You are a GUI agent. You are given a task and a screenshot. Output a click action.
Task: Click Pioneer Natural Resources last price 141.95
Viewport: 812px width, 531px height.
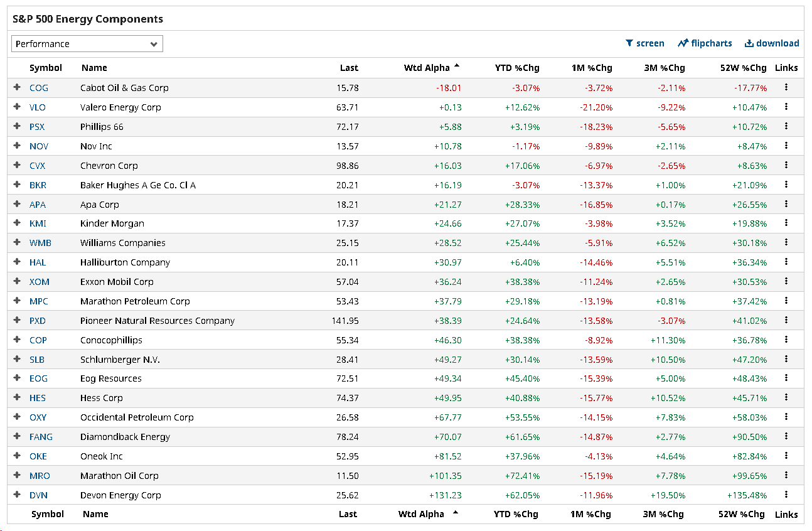pos(345,321)
